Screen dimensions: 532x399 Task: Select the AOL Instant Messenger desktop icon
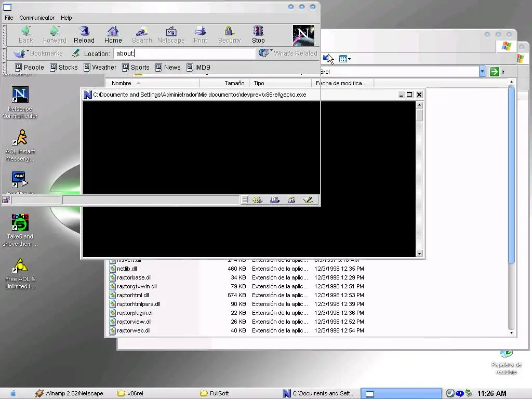coord(20,145)
